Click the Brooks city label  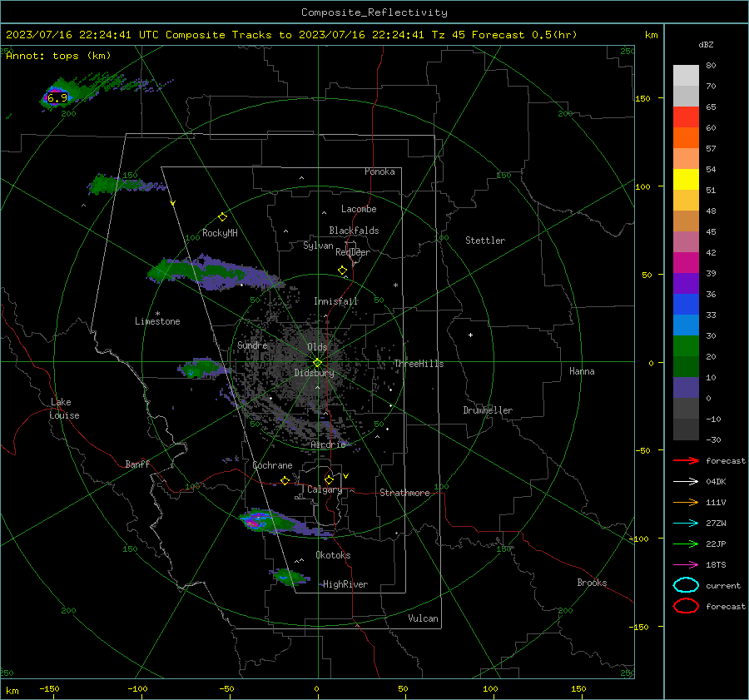pyautogui.click(x=592, y=583)
